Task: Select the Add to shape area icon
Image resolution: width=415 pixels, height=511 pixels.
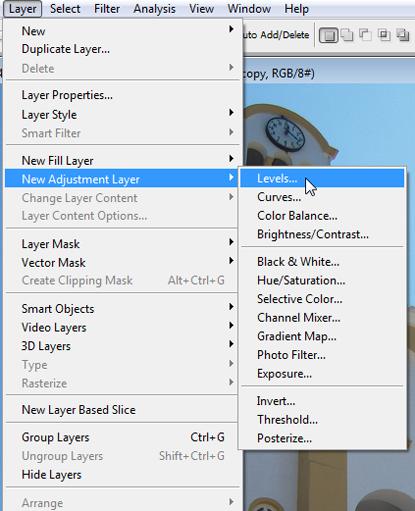Action: [347, 35]
